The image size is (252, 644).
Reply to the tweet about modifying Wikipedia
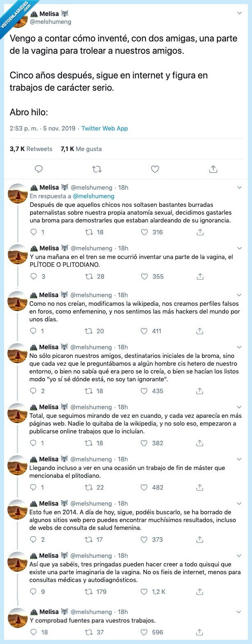click(33, 331)
